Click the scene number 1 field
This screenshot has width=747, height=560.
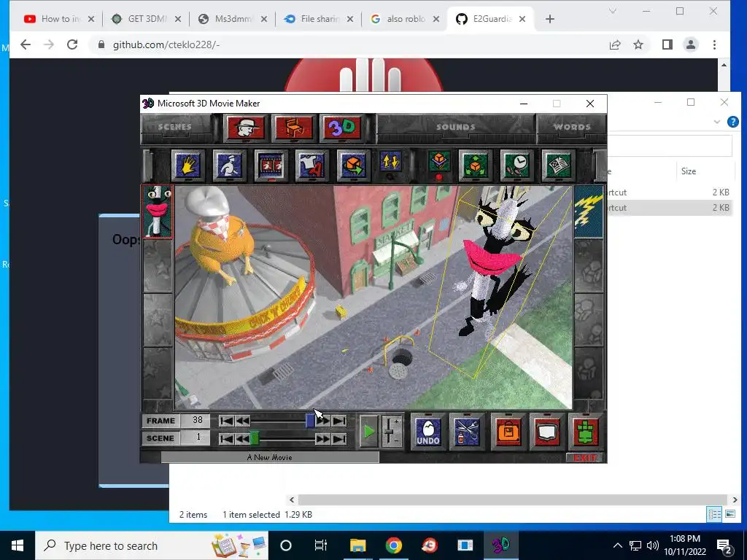click(x=197, y=437)
